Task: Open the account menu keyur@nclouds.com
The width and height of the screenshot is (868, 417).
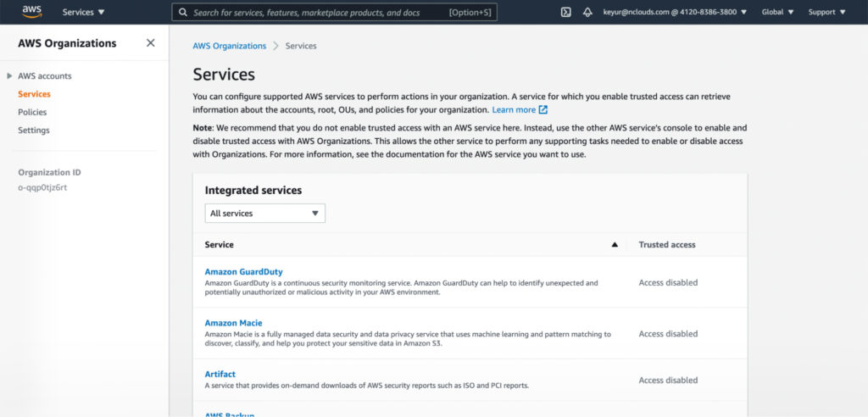Action: point(675,12)
